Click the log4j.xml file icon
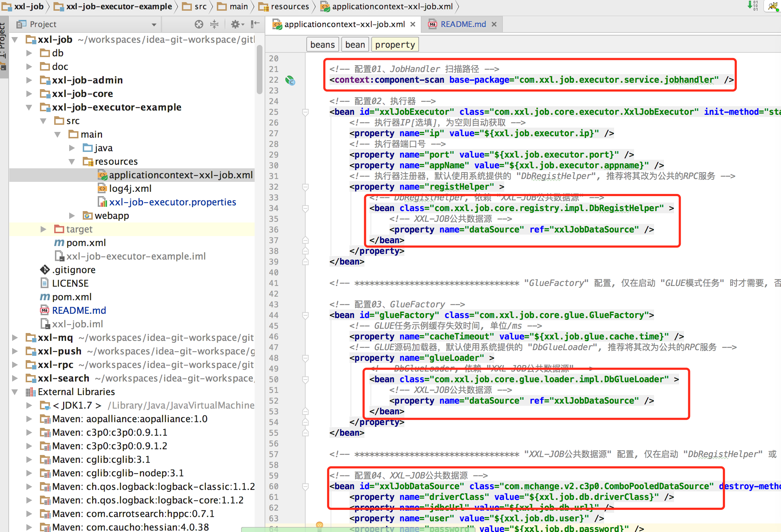The height and width of the screenshot is (532, 781). click(102, 189)
